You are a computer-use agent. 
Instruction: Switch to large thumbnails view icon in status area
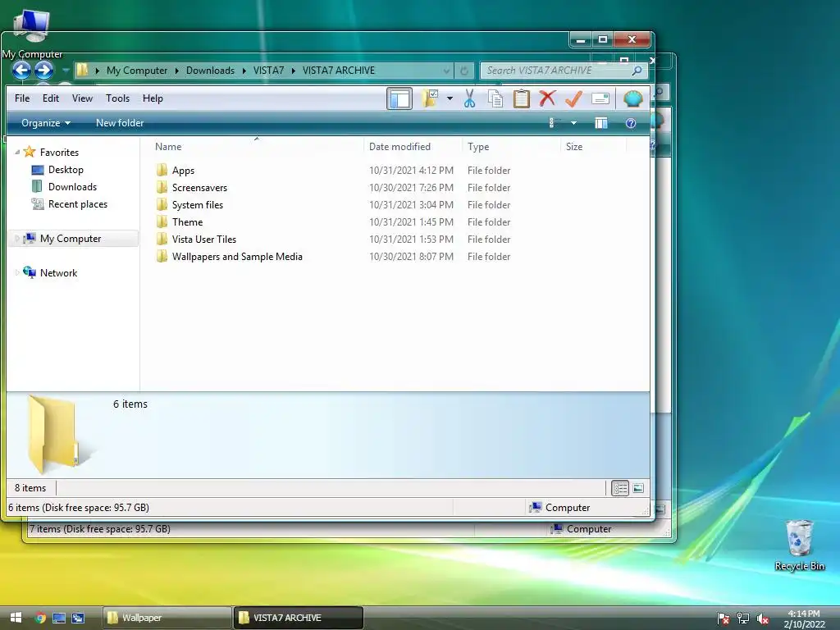[638, 488]
